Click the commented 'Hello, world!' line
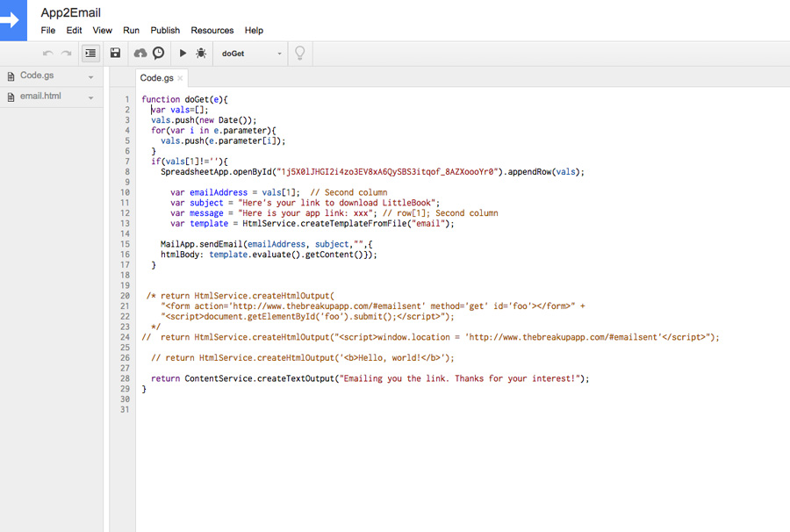The image size is (790, 532). (302, 357)
